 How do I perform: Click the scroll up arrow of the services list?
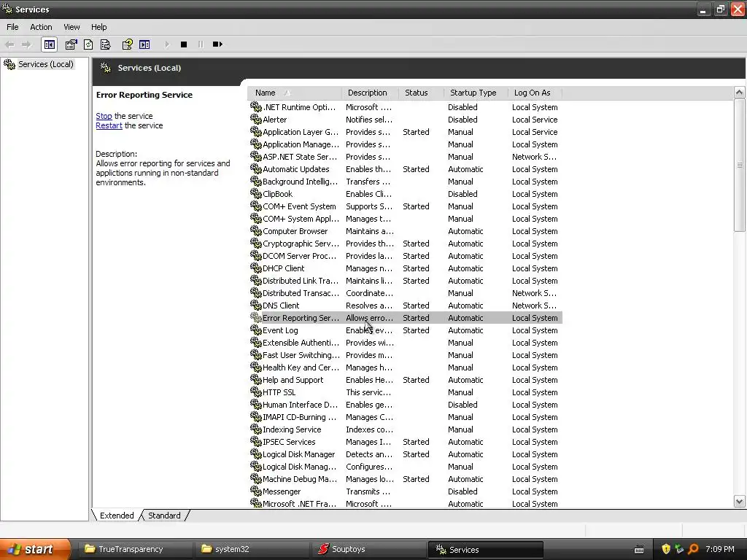tap(740, 93)
